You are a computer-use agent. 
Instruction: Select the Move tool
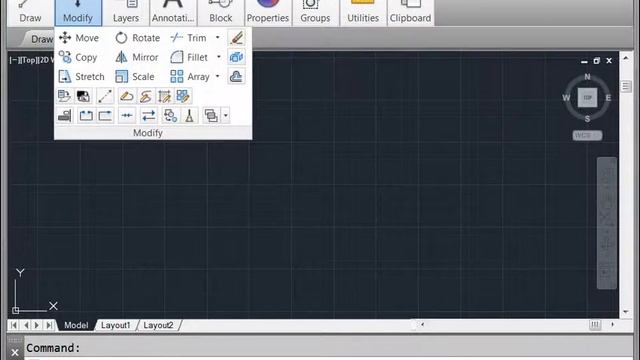coord(79,38)
